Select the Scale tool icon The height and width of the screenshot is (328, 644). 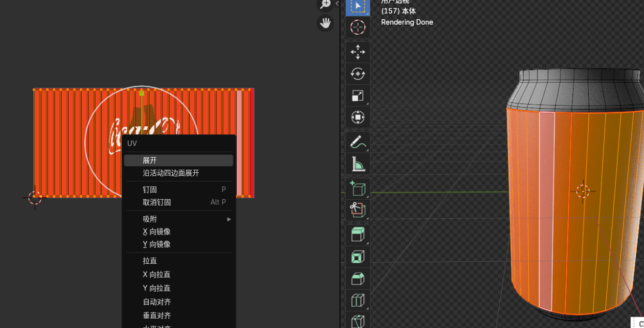pyautogui.click(x=358, y=96)
